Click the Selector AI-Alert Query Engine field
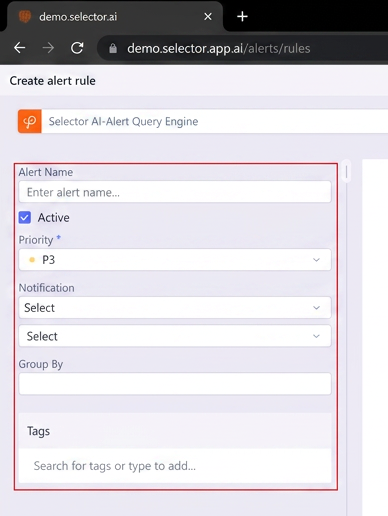 (x=215, y=121)
